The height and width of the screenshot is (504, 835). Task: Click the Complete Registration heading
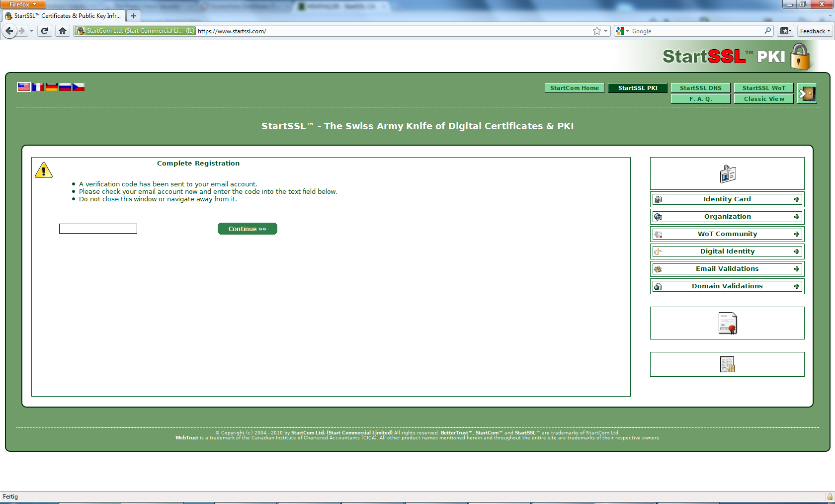(x=198, y=163)
